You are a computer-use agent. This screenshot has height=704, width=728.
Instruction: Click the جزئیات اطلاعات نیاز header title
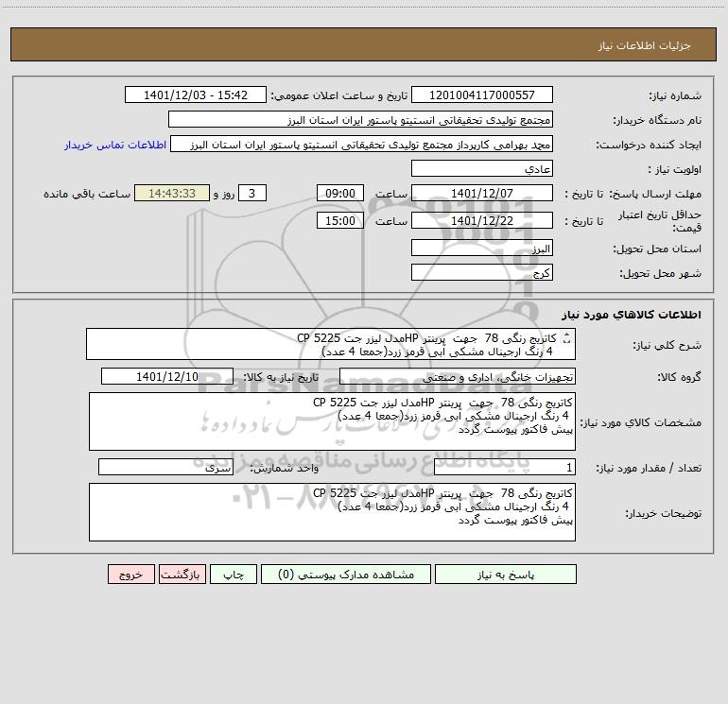point(644,45)
